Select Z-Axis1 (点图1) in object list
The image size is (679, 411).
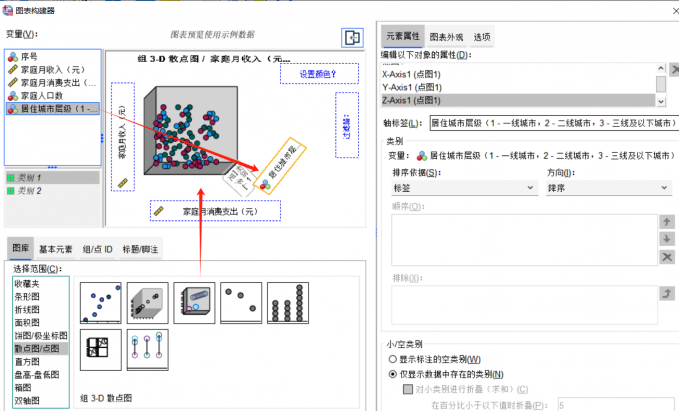coord(518,100)
